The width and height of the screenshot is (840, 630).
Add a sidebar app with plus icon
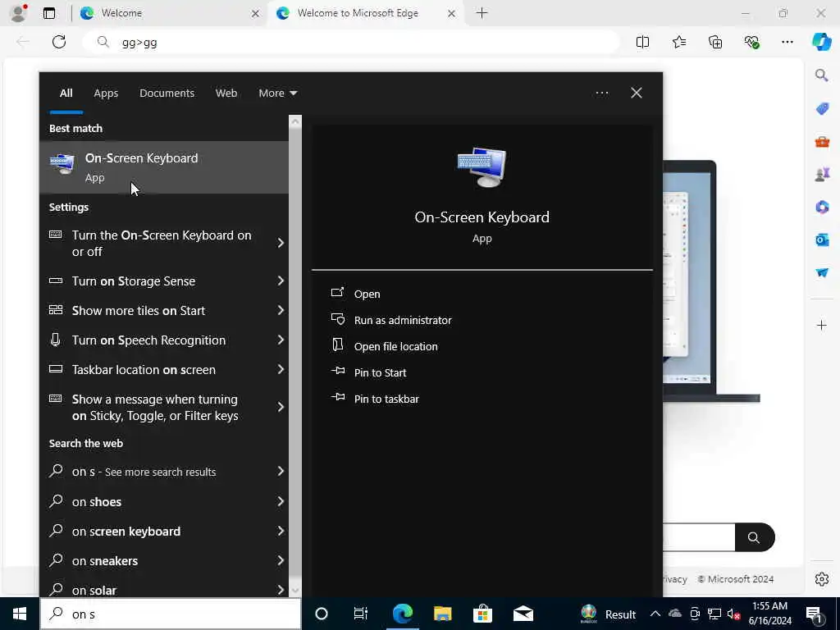(x=822, y=325)
